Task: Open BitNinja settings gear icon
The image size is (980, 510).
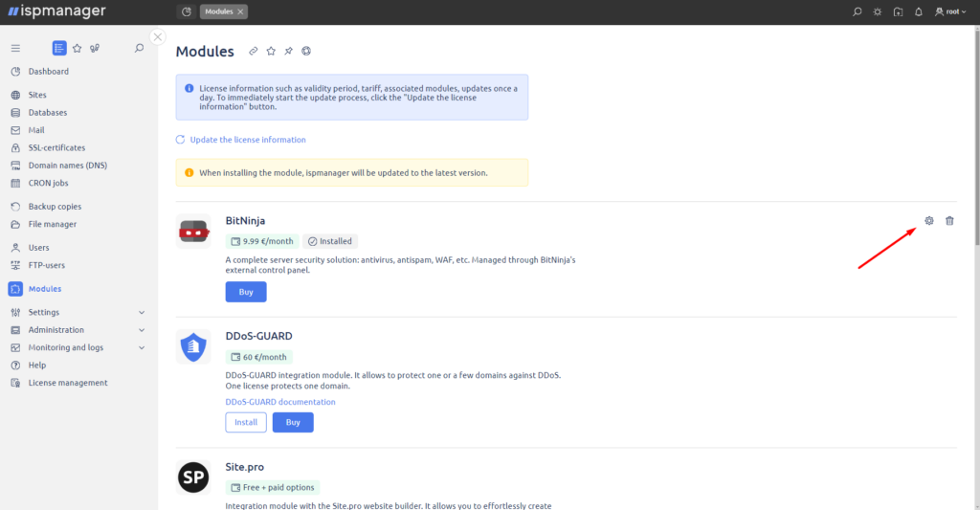Action: click(x=928, y=221)
